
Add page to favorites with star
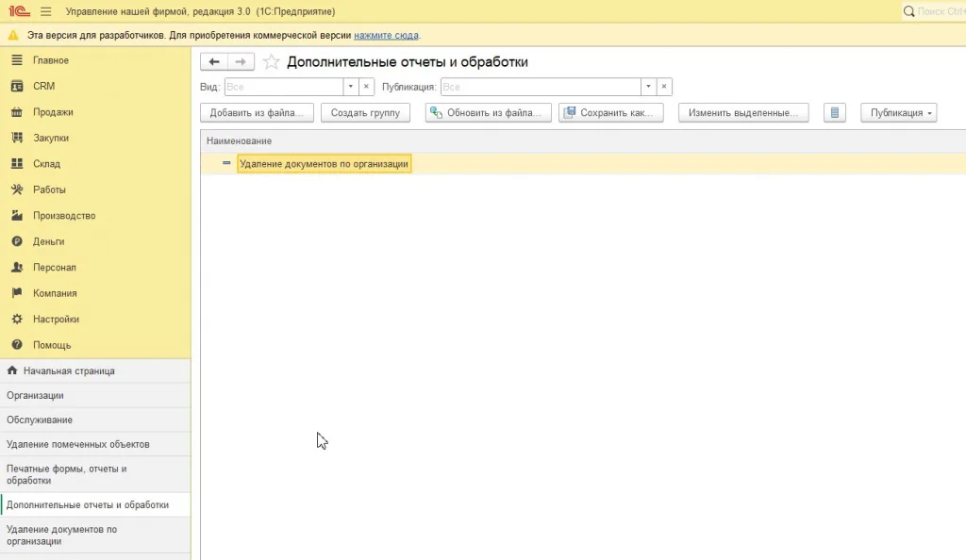pyautogui.click(x=271, y=61)
